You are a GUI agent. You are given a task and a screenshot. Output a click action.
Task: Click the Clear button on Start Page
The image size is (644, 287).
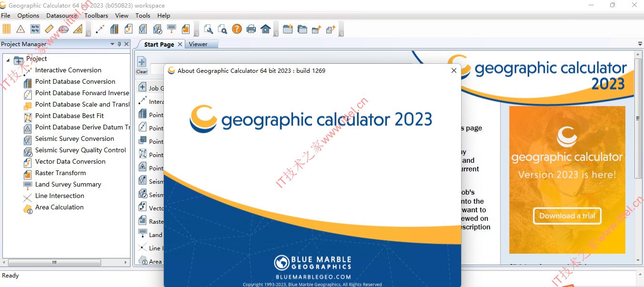[142, 65]
